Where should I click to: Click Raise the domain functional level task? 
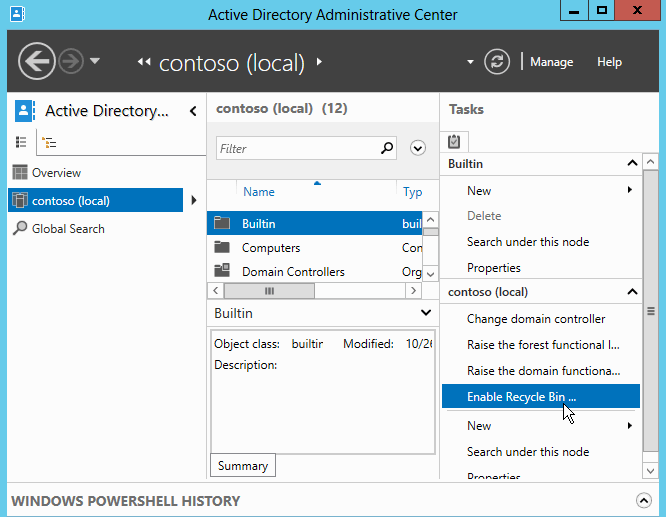(x=544, y=370)
